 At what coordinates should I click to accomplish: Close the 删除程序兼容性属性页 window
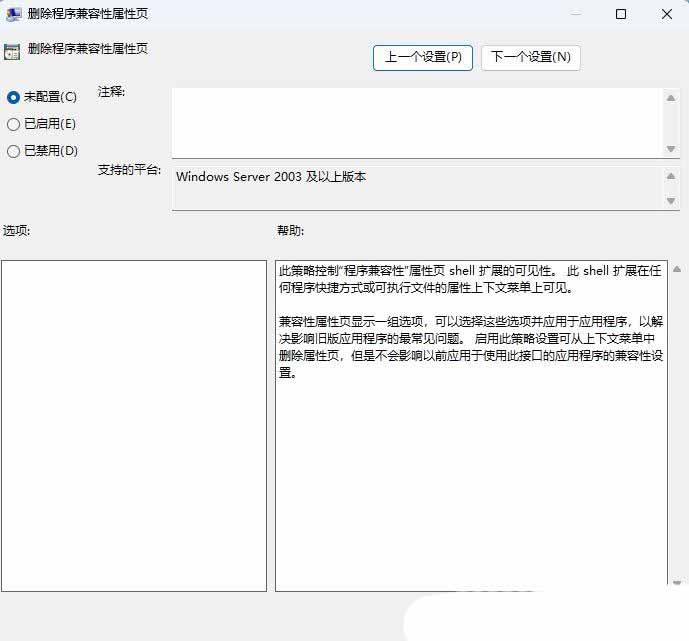[x=667, y=14]
